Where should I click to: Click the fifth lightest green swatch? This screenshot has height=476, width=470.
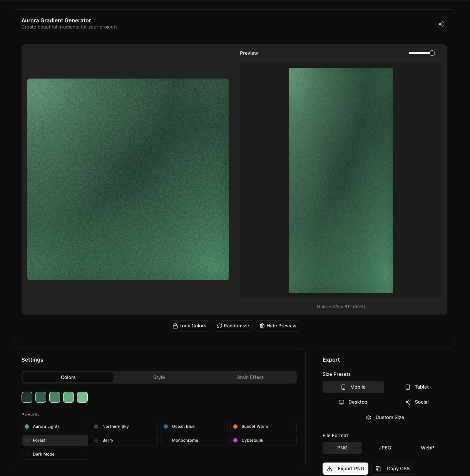point(82,397)
